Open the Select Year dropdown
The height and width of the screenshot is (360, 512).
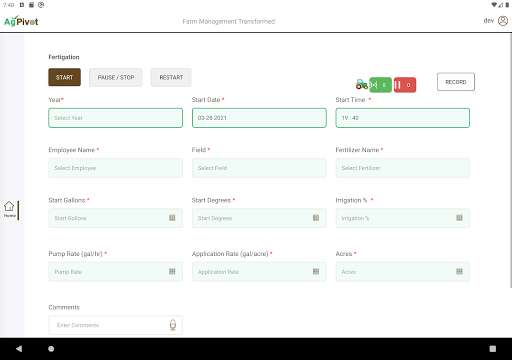(x=115, y=118)
